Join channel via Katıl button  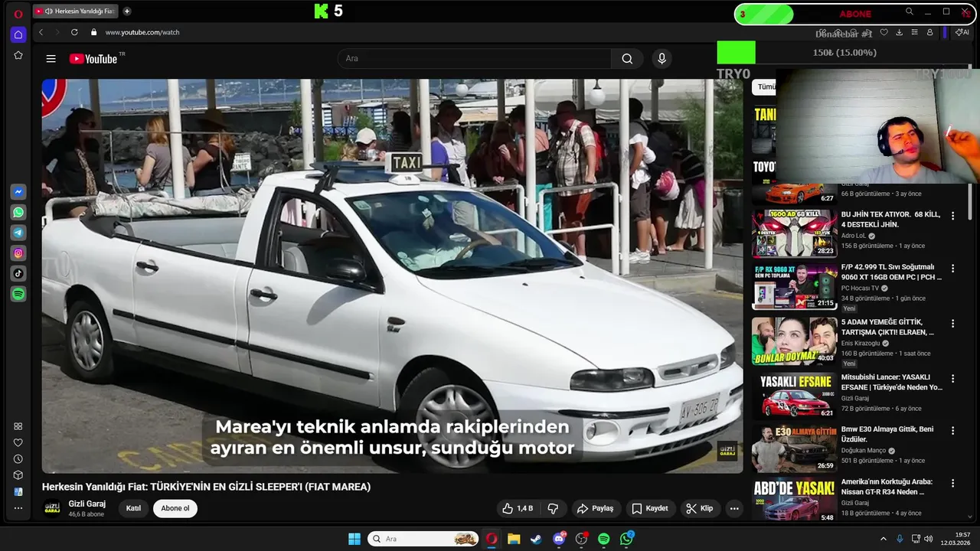[133, 508]
